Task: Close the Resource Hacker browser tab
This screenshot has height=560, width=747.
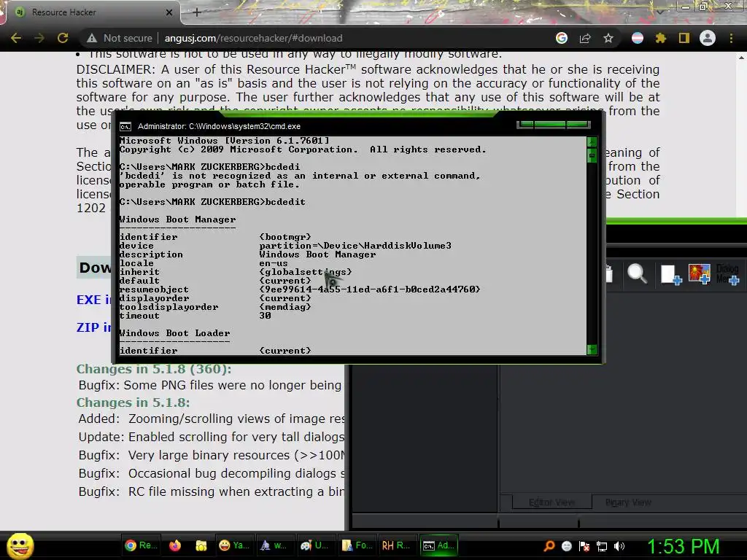Action: tap(169, 12)
